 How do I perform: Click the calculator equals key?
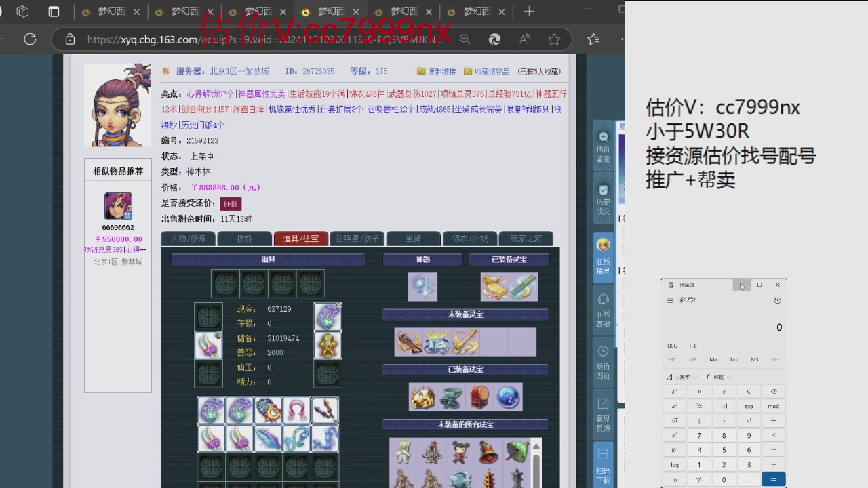click(x=774, y=479)
